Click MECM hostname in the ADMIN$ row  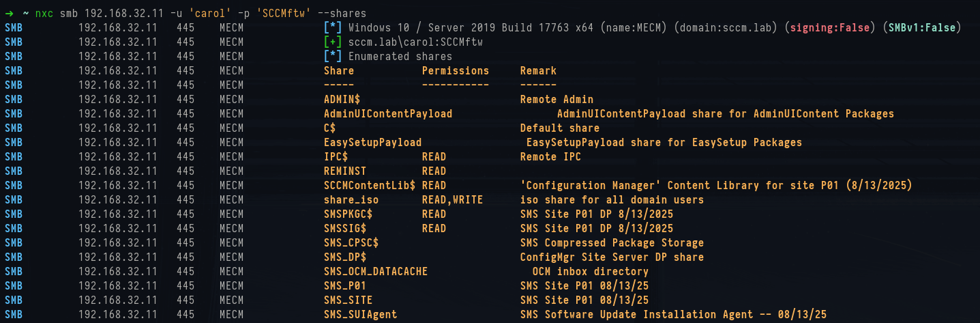click(232, 100)
